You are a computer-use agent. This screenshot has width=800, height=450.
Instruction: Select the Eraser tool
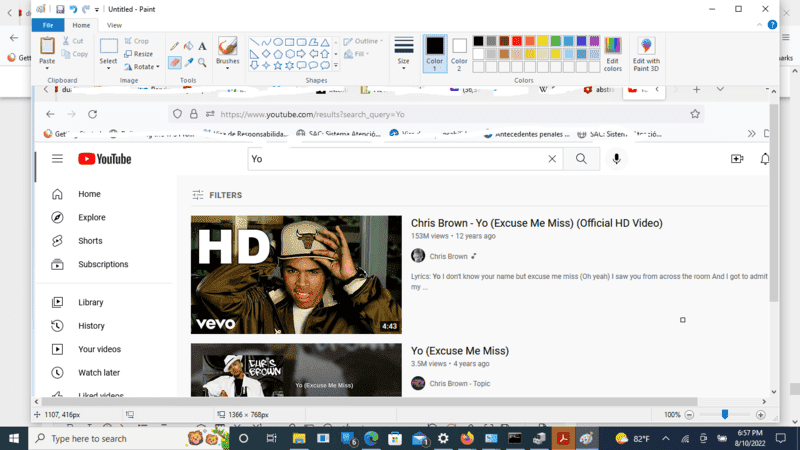click(174, 62)
